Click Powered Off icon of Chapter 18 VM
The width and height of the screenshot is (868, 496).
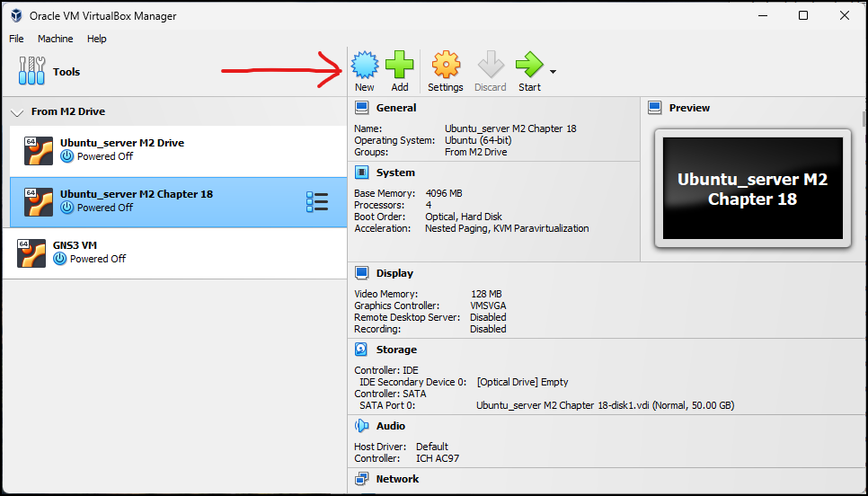[x=67, y=208]
